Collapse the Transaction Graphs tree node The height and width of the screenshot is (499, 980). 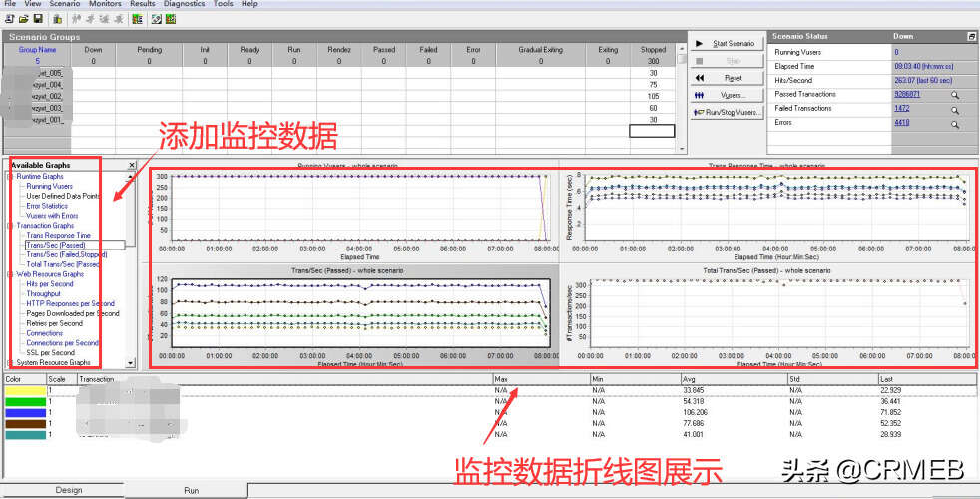click(x=10, y=226)
